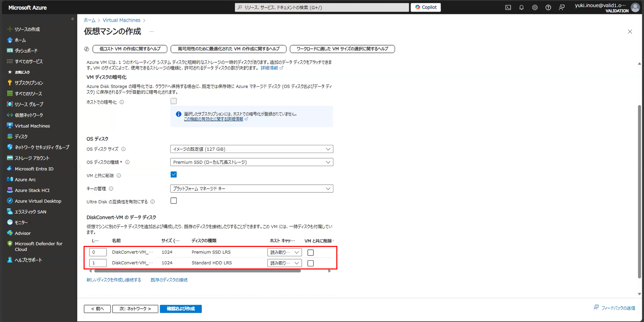Open Microsoft Defender for Cloud in sidebar
Viewport: 644px width, 322px height.
(39, 246)
